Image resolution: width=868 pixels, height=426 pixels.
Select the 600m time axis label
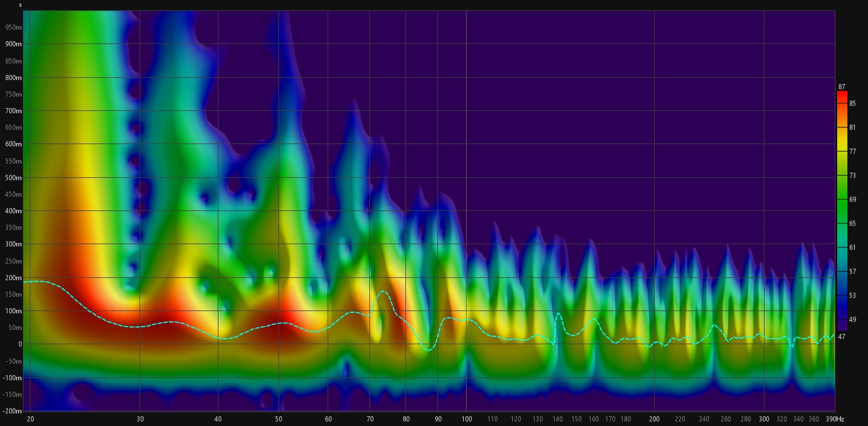coord(14,144)
